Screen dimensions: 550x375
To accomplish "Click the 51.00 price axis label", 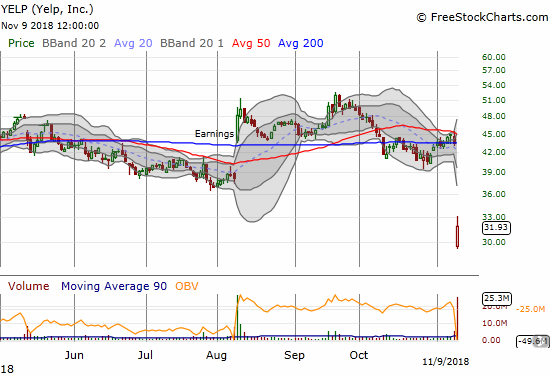I will click(x=494, y=100).
